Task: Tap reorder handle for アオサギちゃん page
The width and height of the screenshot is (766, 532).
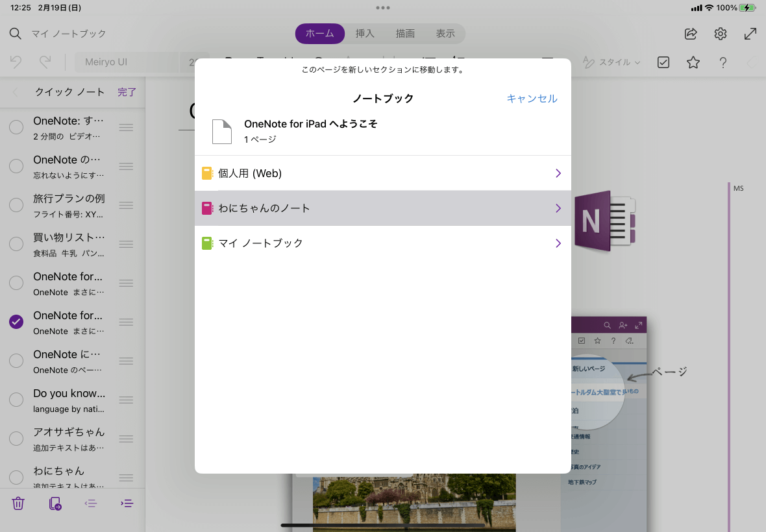Action: point(126,439)
